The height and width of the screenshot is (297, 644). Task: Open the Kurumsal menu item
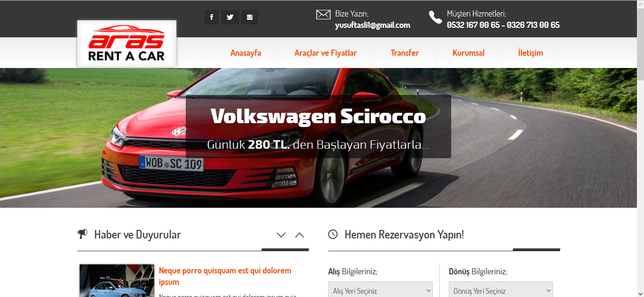coord(469,53)
